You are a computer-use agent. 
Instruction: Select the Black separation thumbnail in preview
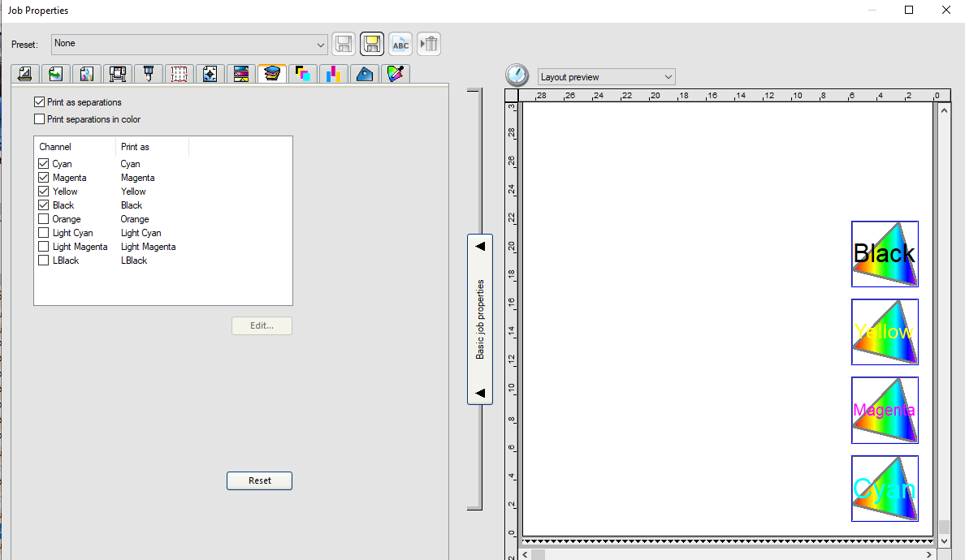point(885,254)
